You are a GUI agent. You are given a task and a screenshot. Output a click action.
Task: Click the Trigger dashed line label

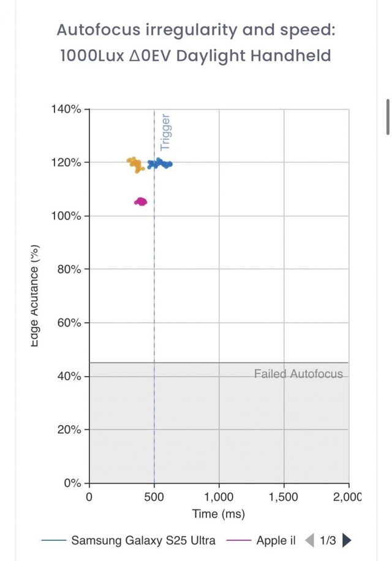coord(165,132)
